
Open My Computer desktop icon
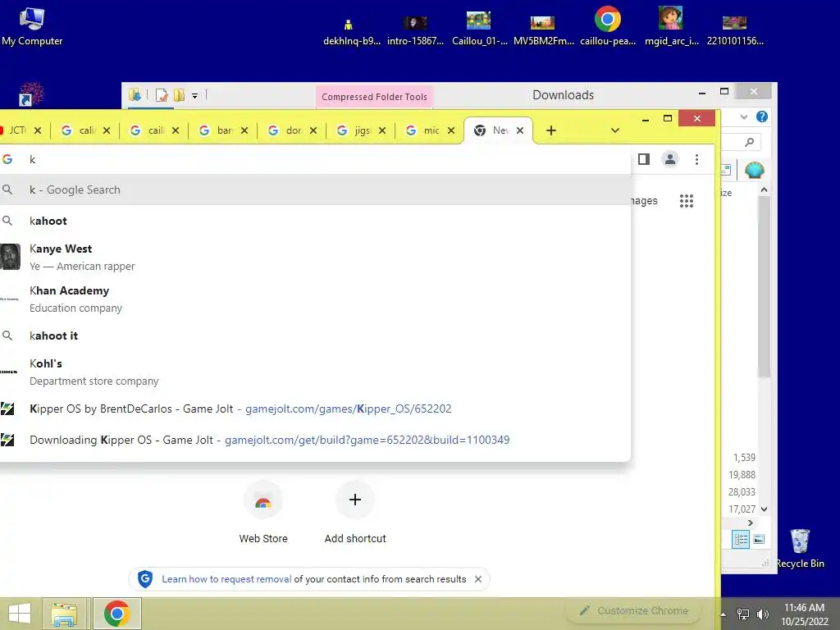(32, 27)
